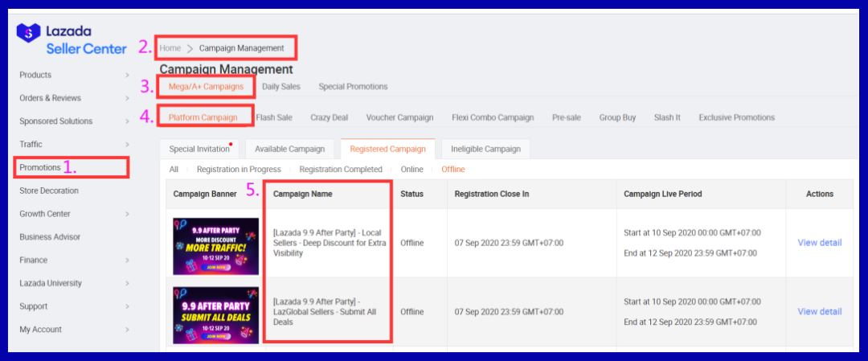The width and height of the screenshot is (868, 361).
Task: Switch to Ineligible Campaign tab
Action: (x=485, y=149)
